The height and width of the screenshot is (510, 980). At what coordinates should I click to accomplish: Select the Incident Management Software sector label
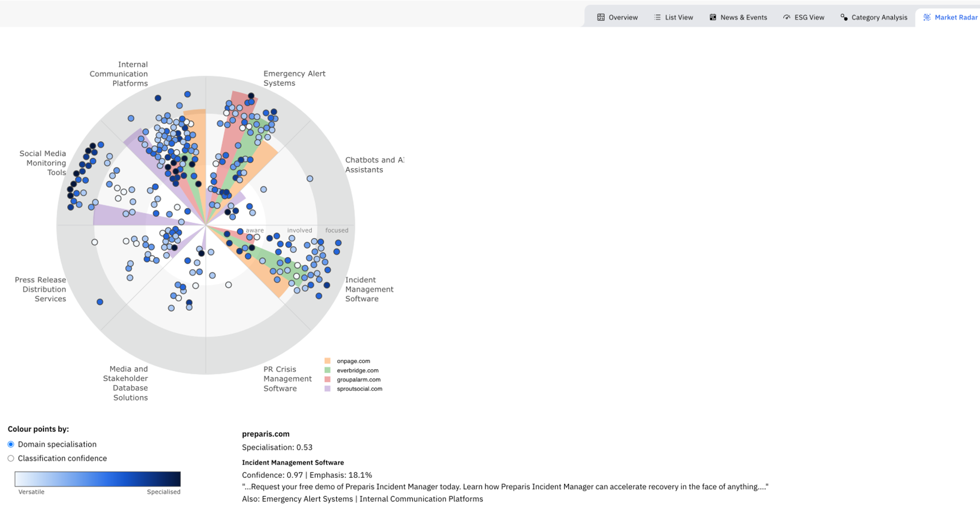[369, 289]
